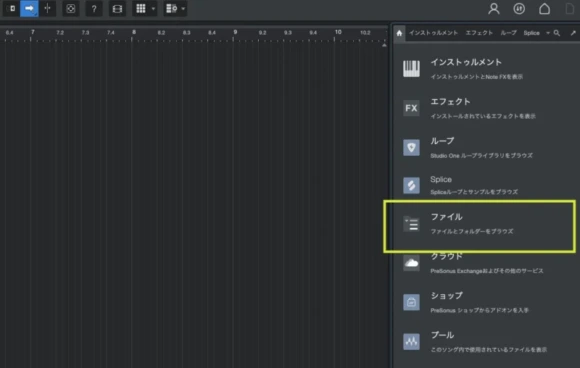580x368 pixels.
Task: Click the インストゥルメント heading in browser home list
Action: [466, 62]
